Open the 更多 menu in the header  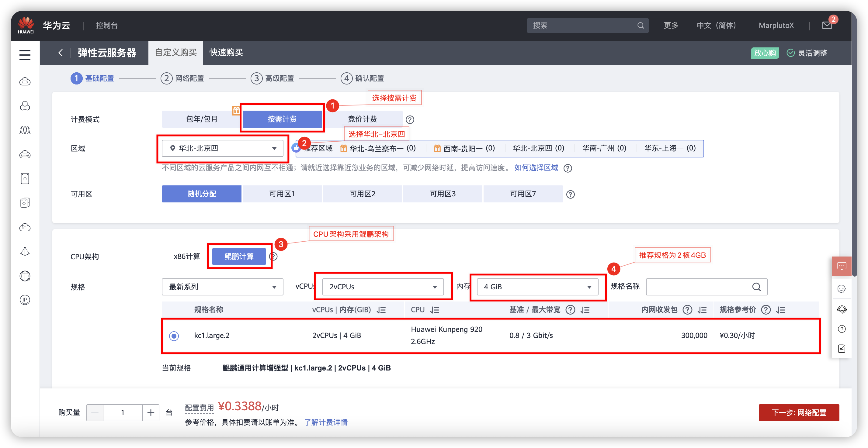(x=671, y=26)
